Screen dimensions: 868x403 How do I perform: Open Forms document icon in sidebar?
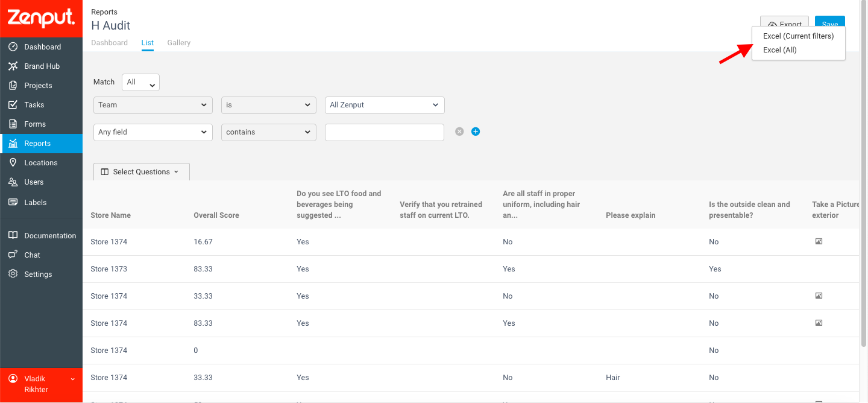[13, 124]
